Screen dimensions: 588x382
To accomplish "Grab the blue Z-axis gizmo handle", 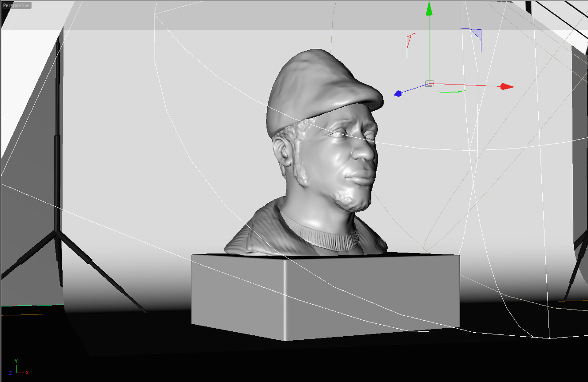I will tap(398, 94).
